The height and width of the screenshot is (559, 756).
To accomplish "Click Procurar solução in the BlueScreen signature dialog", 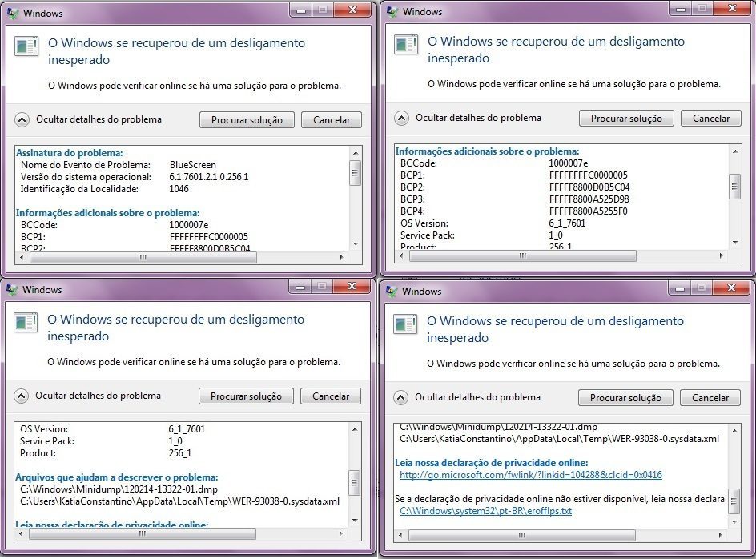I will (247, 120).
